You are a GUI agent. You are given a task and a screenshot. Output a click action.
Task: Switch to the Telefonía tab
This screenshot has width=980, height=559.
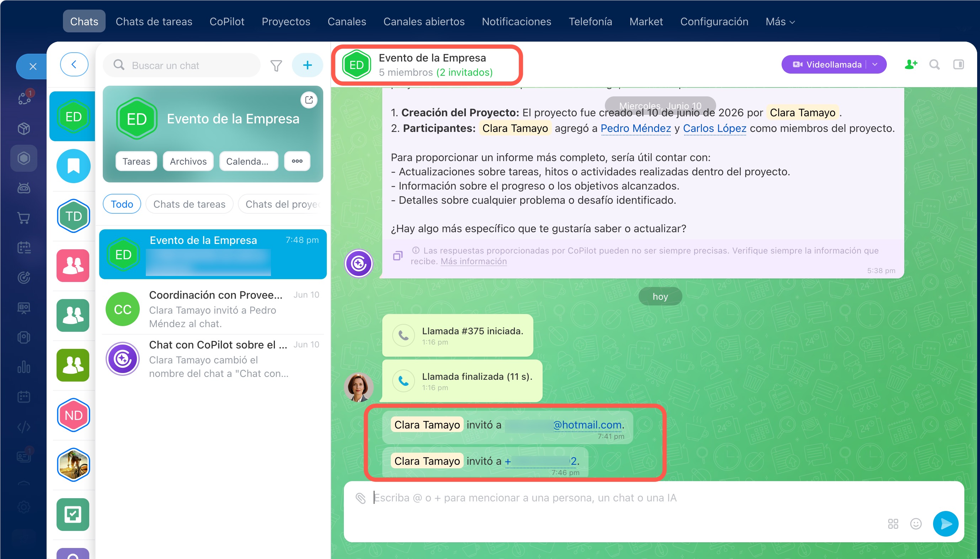[590, 21]
